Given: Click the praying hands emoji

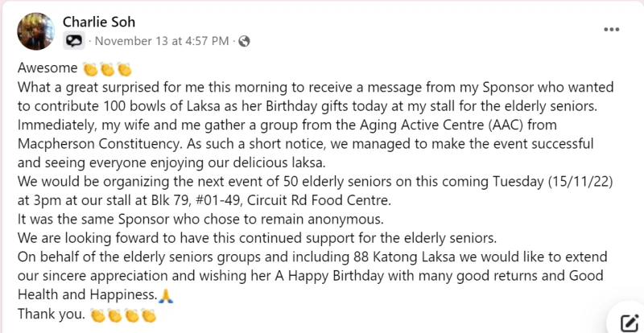Looking at the screenshot, I should pyautogui.click(x=167, y=296).
